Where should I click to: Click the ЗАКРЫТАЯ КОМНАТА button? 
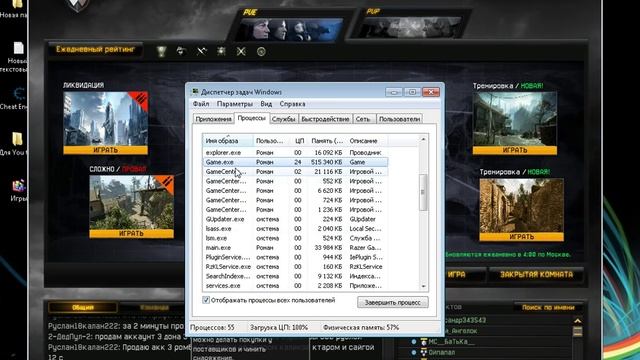(536, 275)
